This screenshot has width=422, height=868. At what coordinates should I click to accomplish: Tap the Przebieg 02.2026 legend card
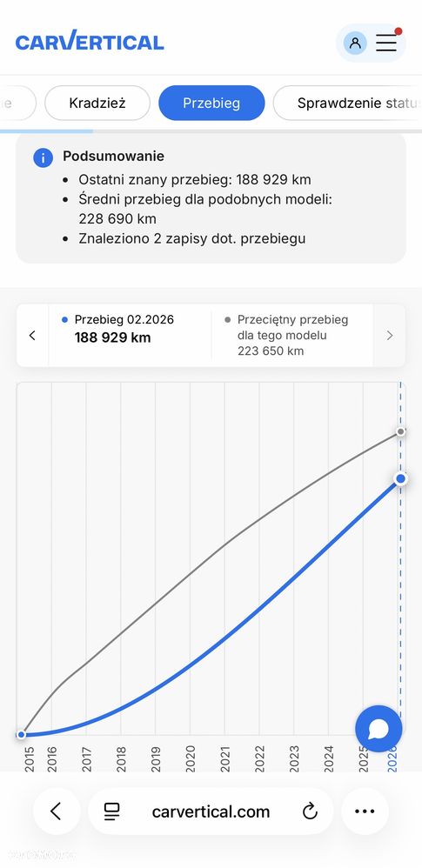pyautogui.click(x=131, y=336)
